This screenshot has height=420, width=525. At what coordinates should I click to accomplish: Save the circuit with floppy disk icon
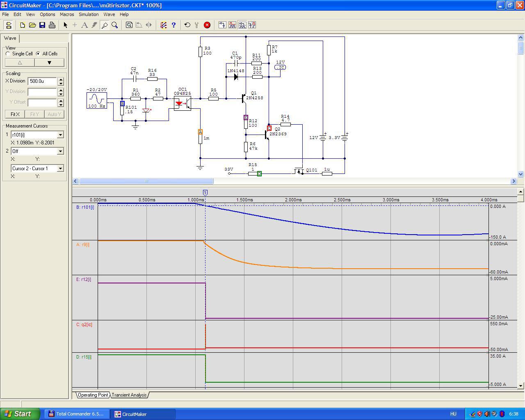pos(42,25)
